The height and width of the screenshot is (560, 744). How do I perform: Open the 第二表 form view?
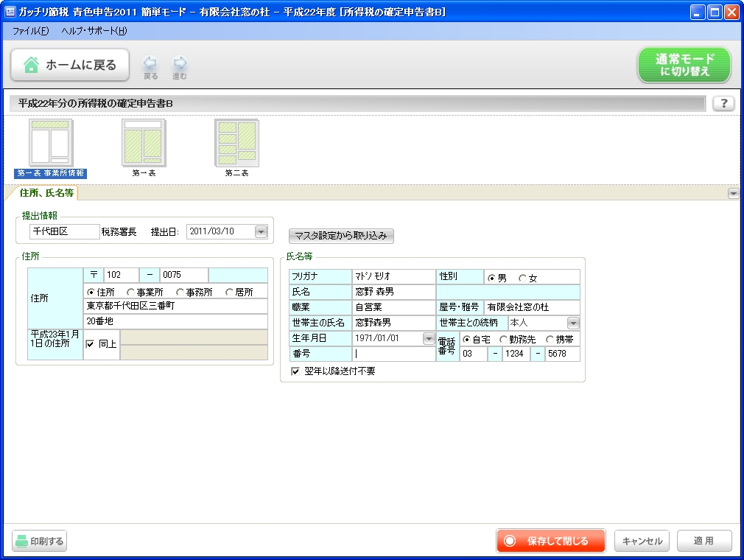pyautogui.click(x=237, y=144)
